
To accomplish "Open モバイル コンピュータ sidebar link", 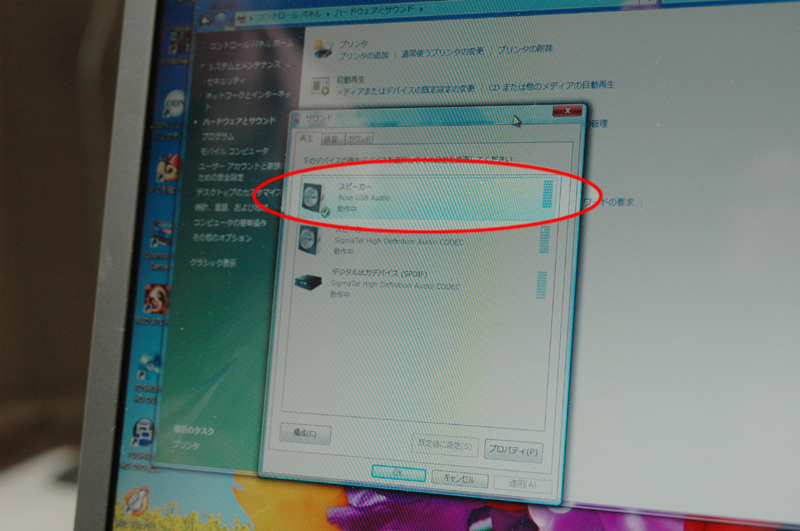I will tap(234, 151).
